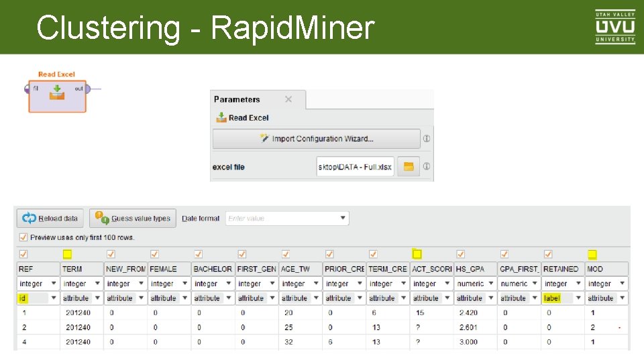
Task: Browse for excel file with folder icon
Action: coord(409,167)
